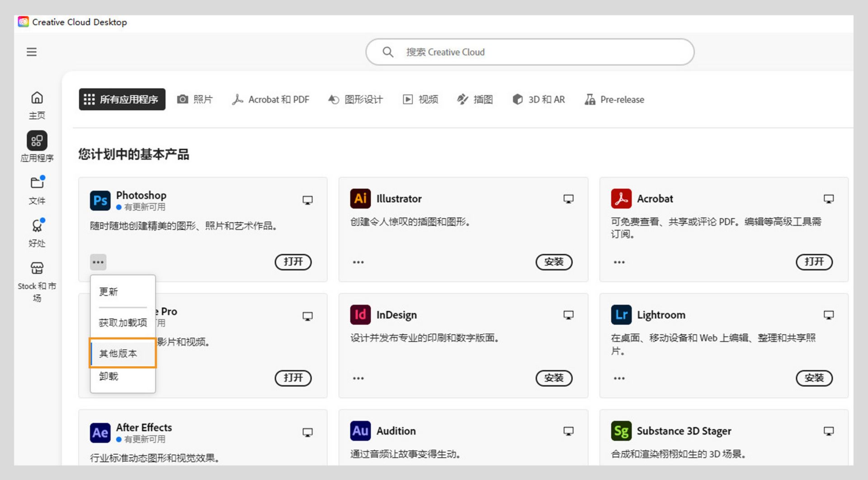Click the InDesign description 设计并发布专业的印刷和数字版面
Screen dimensions: 868x480
point(425,338)
